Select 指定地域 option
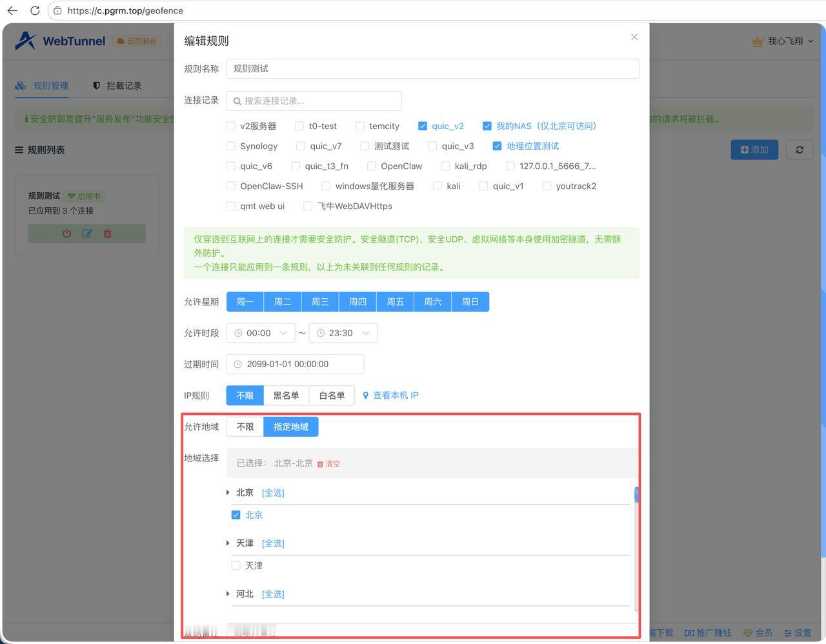Screen dimensions: 826x644 [291, 427]
